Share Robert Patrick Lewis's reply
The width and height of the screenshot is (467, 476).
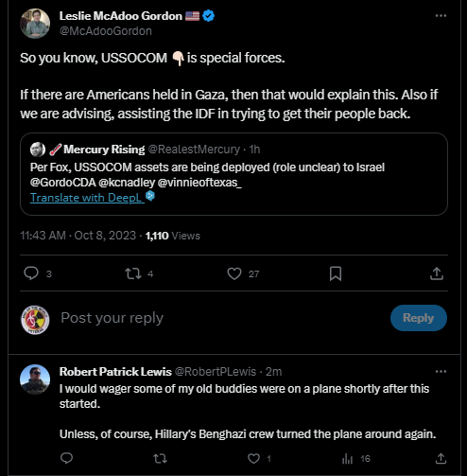point(441,458)
